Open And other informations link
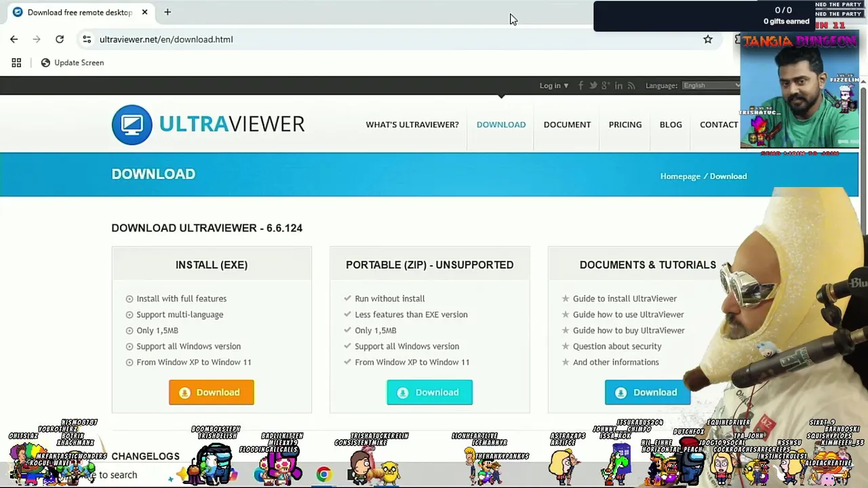The height and width of the screenshot is (488, 868). [616, 362]
